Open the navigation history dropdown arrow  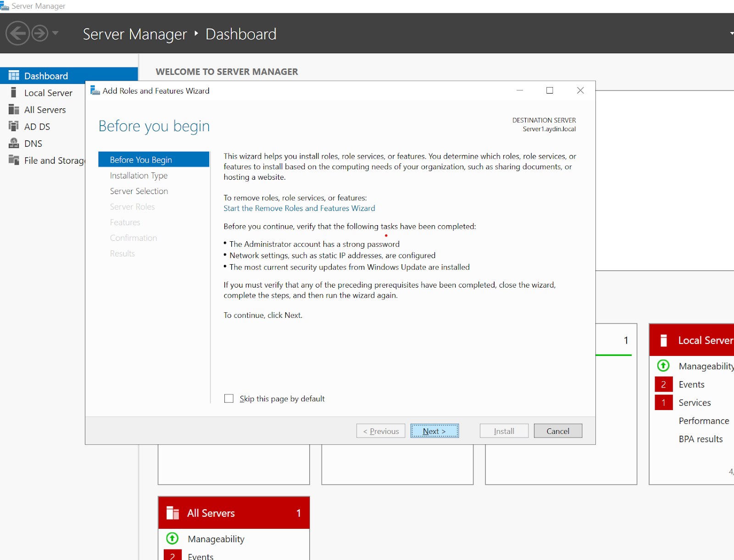pos(55,33)
